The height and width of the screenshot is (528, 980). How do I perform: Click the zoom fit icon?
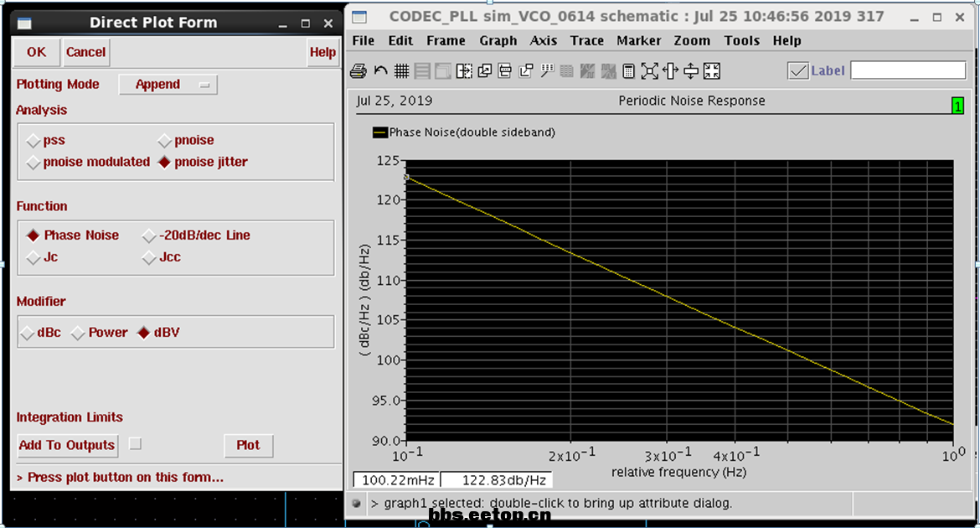pos(650,71)
